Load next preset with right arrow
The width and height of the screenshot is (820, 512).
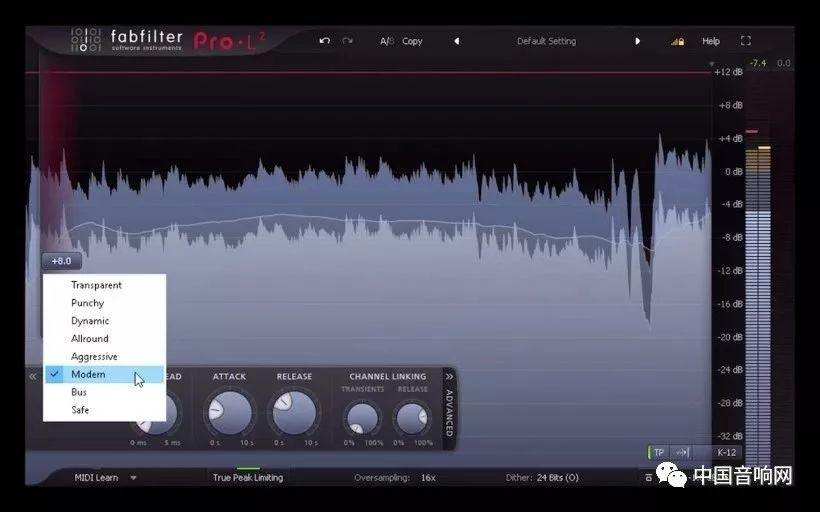tap(637, 41)
